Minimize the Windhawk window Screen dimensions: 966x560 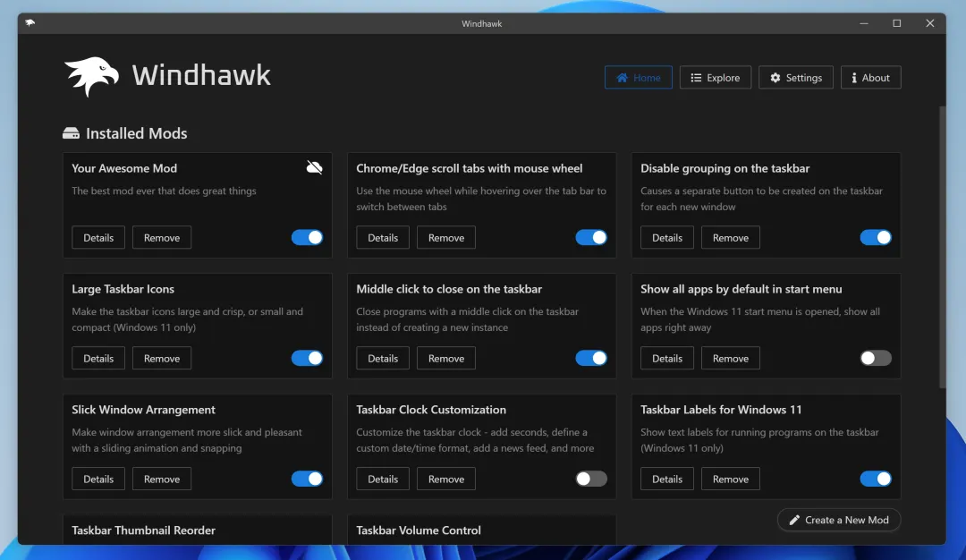(864, 23)
